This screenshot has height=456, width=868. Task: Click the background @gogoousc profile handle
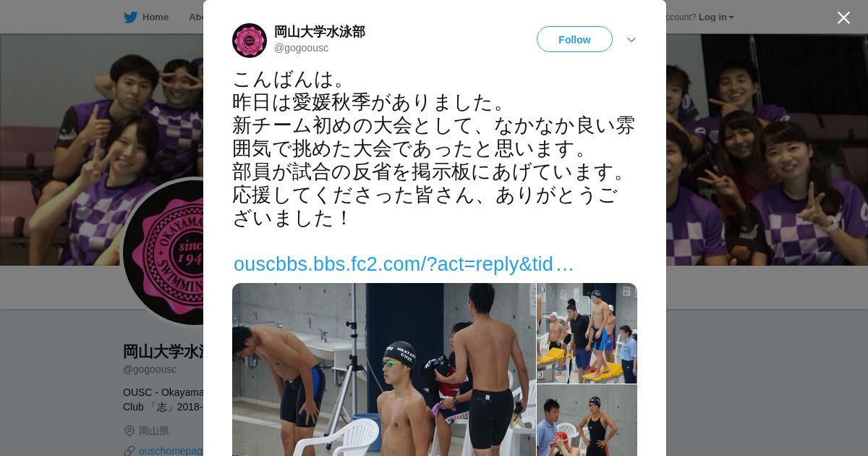pyautogui.click(x=150, y=369)
